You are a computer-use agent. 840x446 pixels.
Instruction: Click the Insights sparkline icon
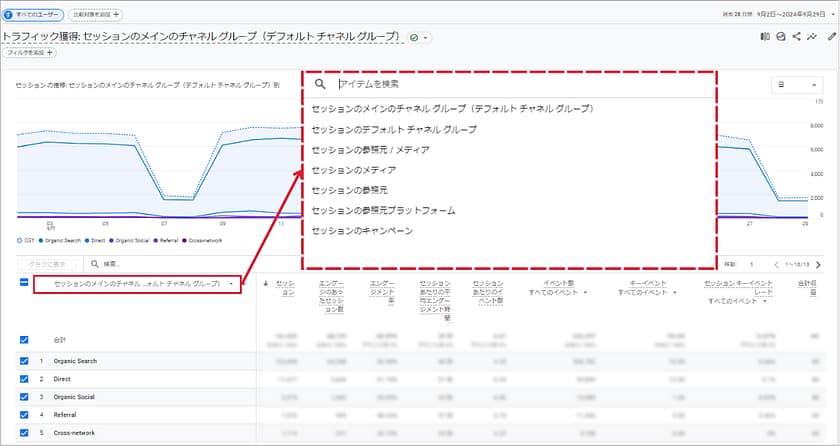click(x=814, y=37)
